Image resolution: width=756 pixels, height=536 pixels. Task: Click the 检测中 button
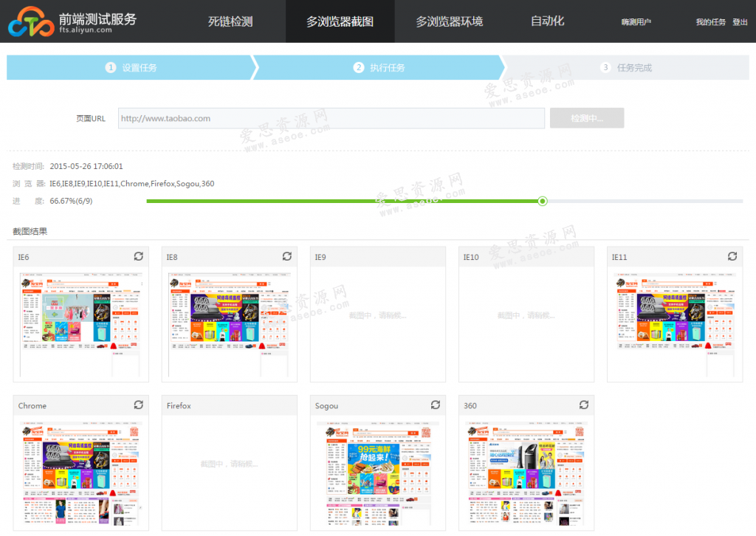point(587,118)
